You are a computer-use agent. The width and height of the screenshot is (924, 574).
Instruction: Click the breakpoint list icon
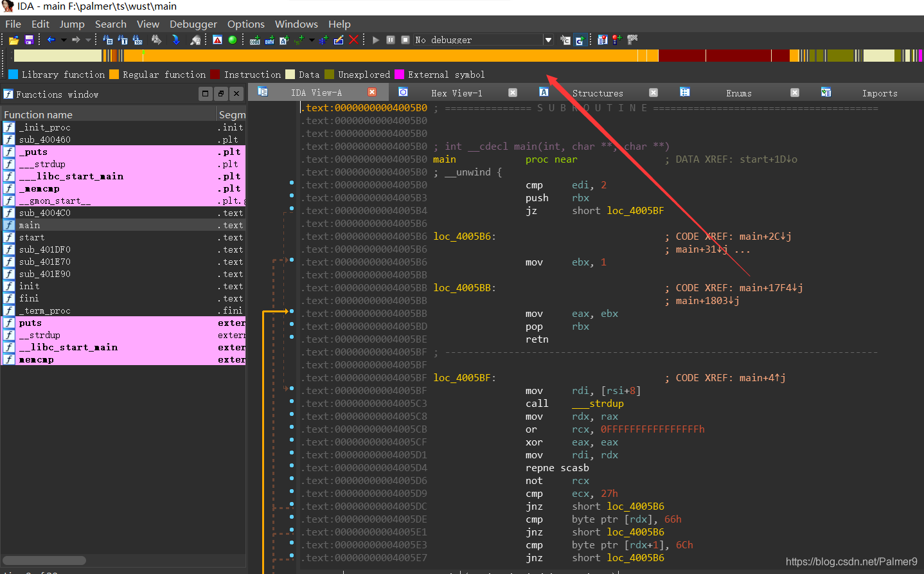(x=602, y=40)
